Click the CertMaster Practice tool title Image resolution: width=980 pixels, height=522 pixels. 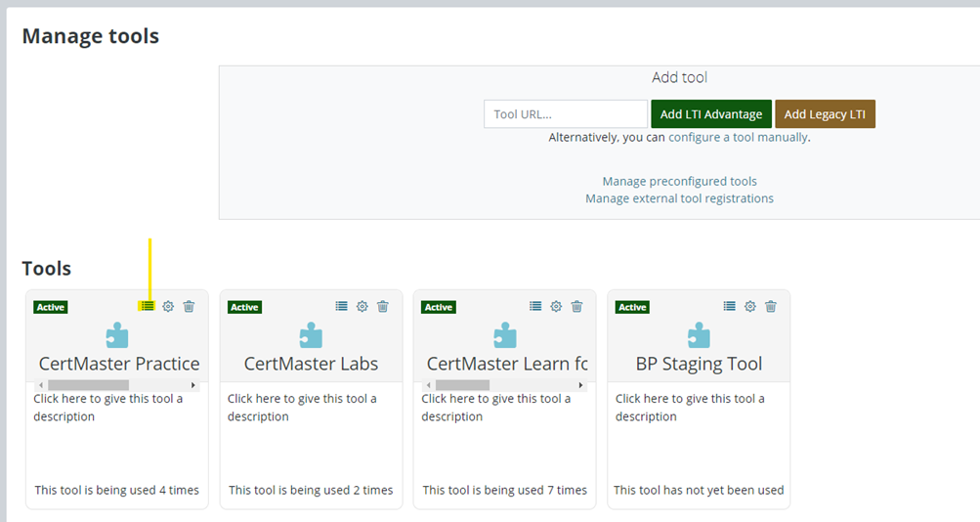coord(119,364)
